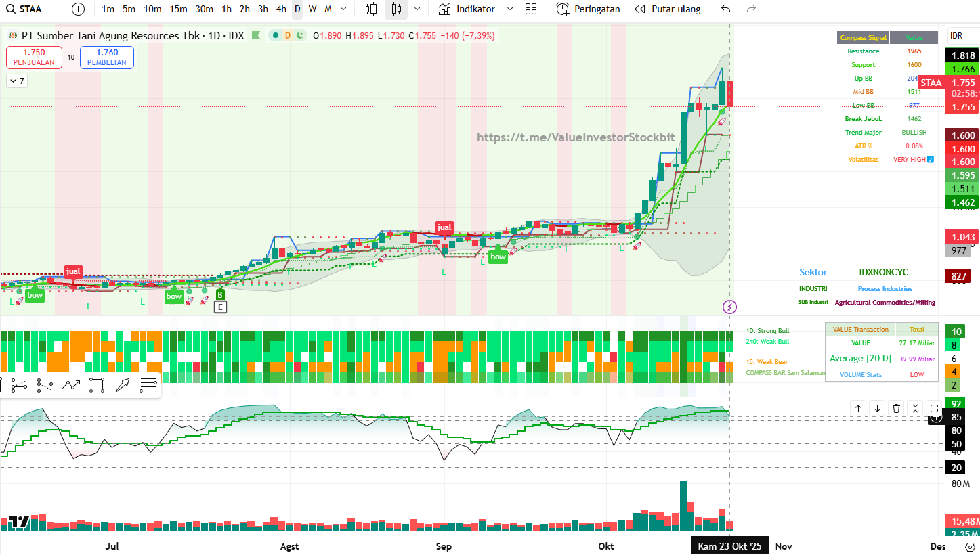The image size is (980, 555).
Task: Click the Kam 23 Okt '25 date label
Action: tap(730, 546)
